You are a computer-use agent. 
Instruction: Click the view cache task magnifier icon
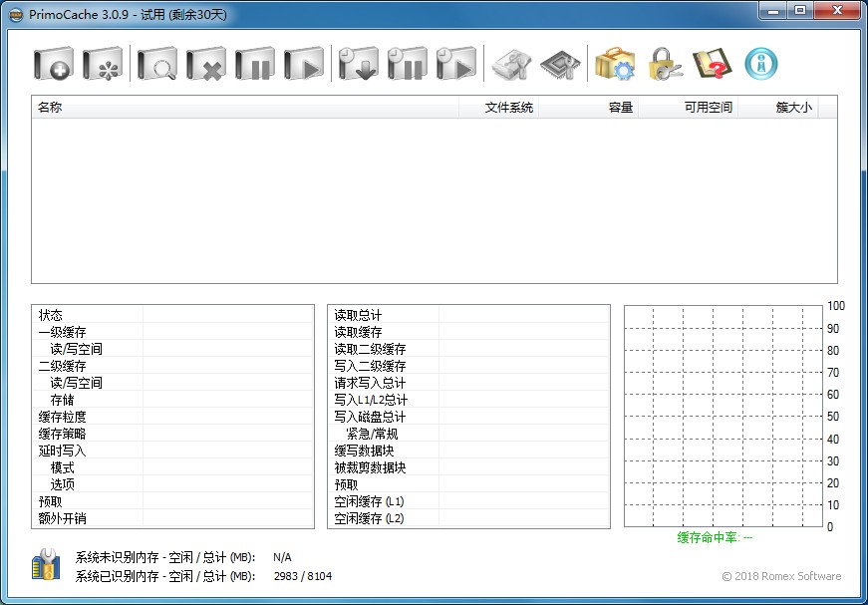tap(156, 65)
